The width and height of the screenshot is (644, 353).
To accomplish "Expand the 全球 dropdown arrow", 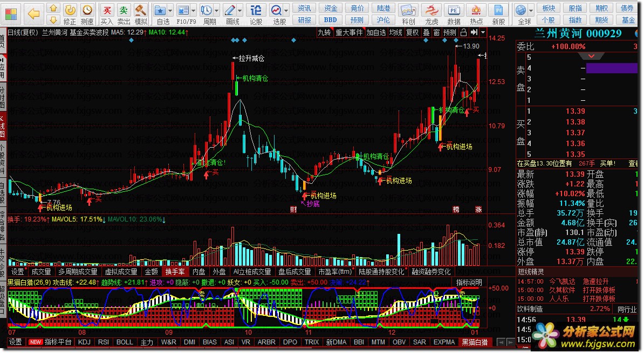I will (x=531, y=10).
